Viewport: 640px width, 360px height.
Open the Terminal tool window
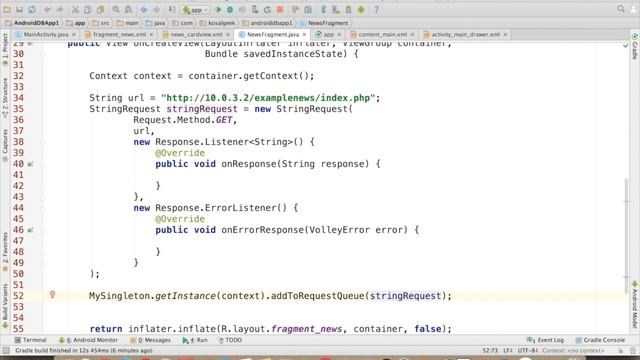coord(31,340)
